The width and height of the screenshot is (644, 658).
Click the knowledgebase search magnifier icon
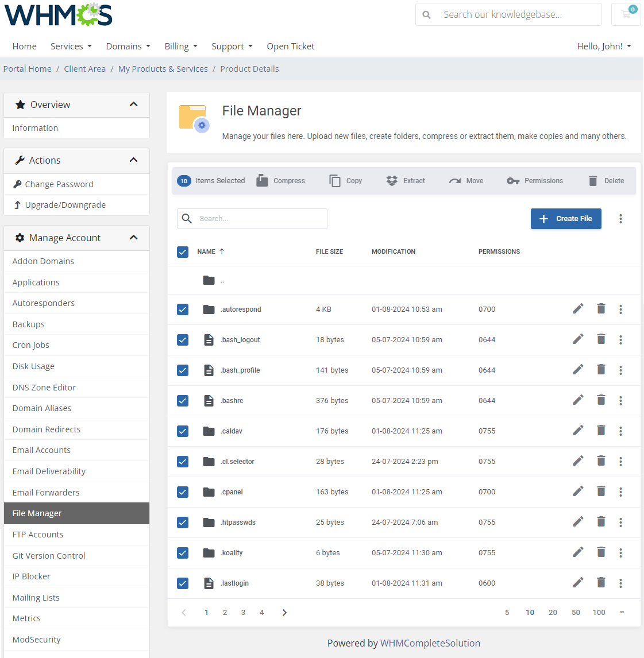click(x=426, y=15)
